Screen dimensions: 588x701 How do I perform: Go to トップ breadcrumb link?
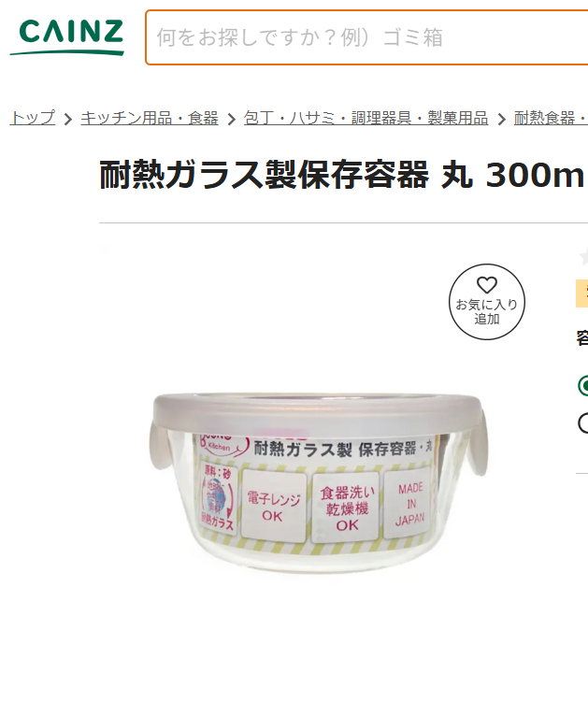[x=33, y=118]
